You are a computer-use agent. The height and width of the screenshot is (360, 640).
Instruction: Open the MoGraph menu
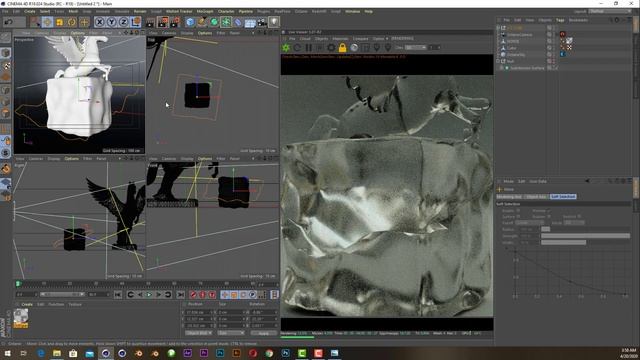click(205, 11)
